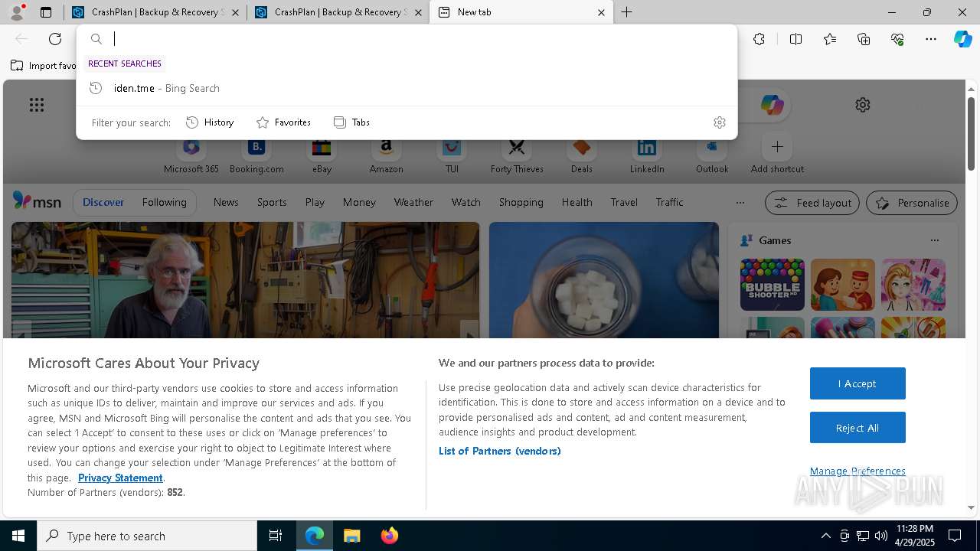Toggle Split screen icon in toolbar
Screen dimensions: 980x551
tap(795, 39)
